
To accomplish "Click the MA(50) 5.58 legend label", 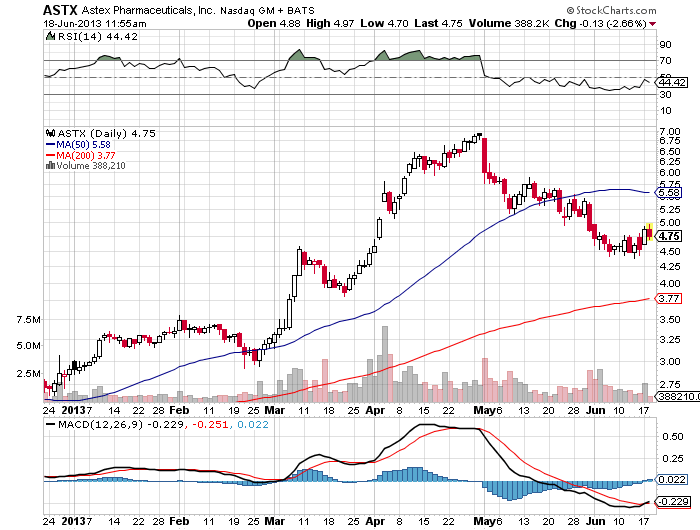I will click(83, 145).
